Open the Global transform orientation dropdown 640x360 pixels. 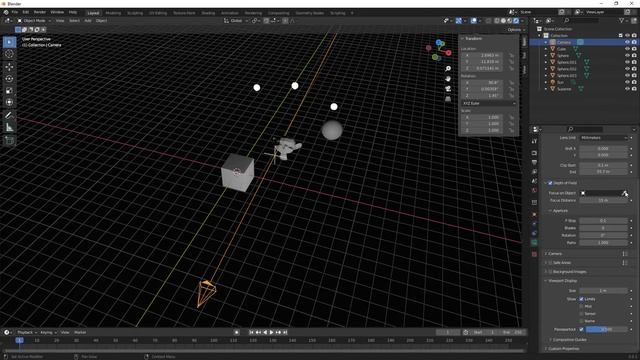tap(236, 20)
